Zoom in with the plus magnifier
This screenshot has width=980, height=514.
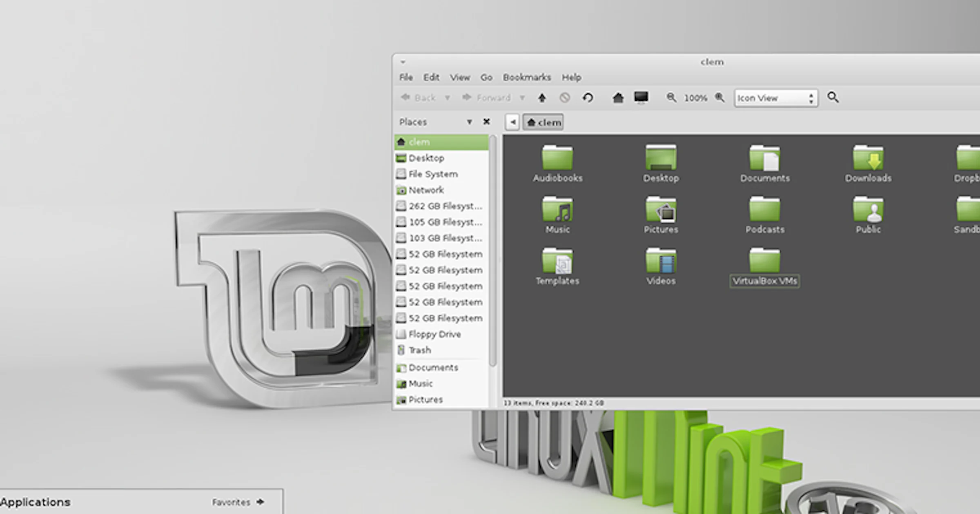(719, 97)
